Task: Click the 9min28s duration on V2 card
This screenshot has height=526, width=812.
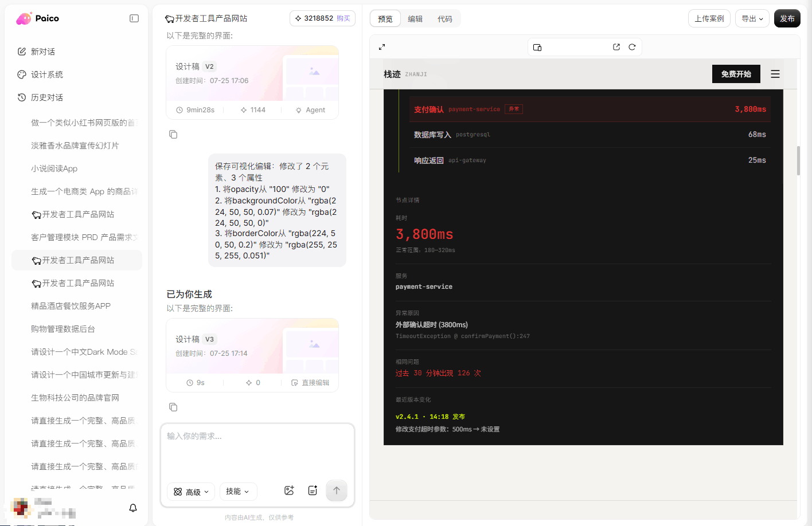Action: 195,110
